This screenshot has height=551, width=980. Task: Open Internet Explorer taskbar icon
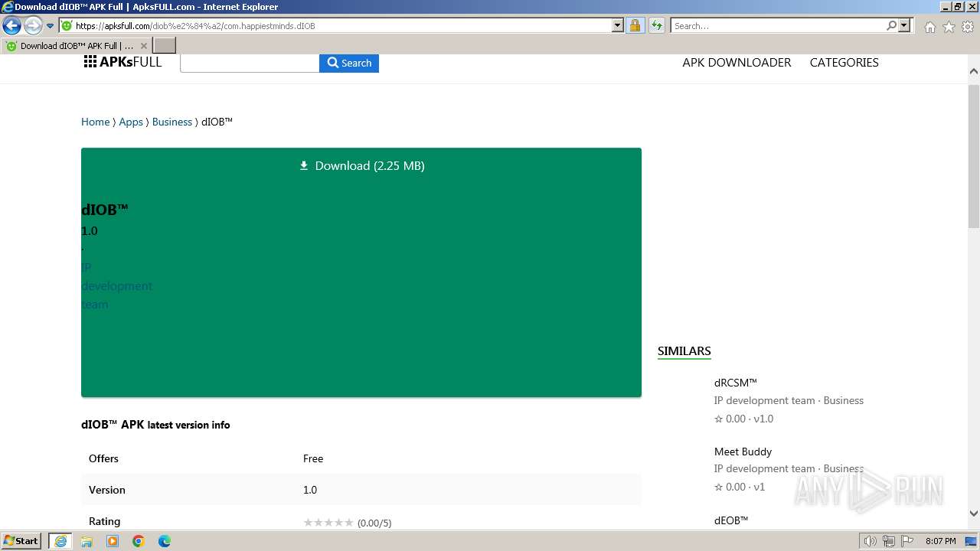[x=60, y=541]
